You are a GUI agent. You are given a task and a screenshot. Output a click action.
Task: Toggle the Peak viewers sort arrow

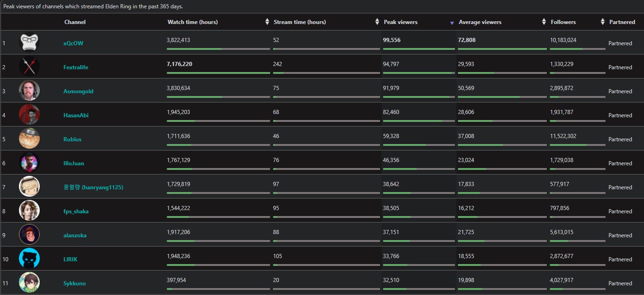[x=452, y=23]
